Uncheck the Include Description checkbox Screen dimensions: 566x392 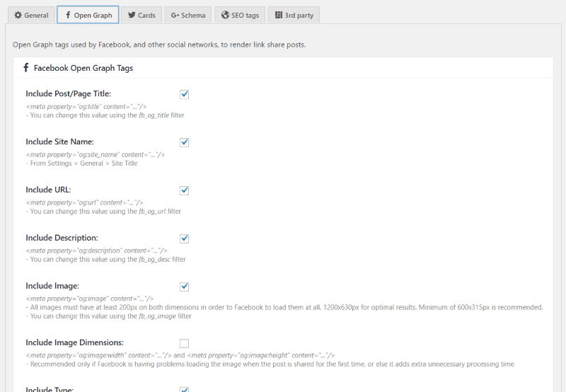tap(184, 238)
